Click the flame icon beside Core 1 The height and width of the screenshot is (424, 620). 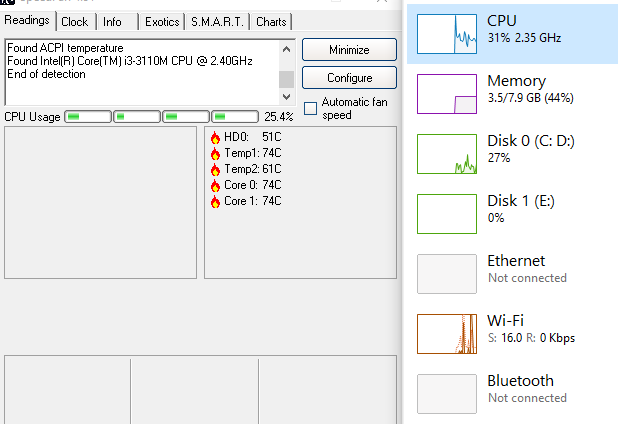tap(215, 202)
